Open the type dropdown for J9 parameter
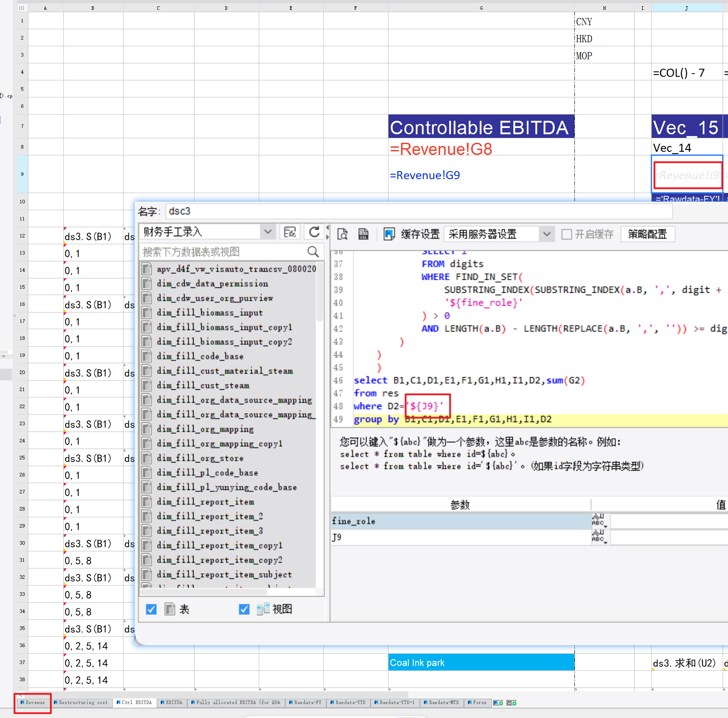Screen dimensions: 728x718 pos(605,542)
